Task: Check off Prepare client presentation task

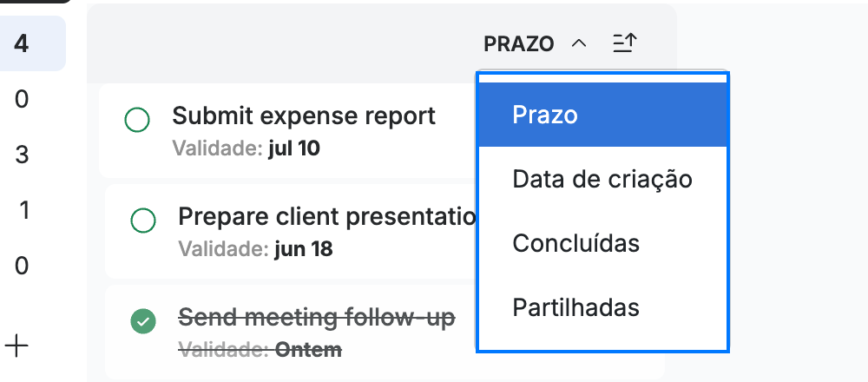Action: pos(143,221)
